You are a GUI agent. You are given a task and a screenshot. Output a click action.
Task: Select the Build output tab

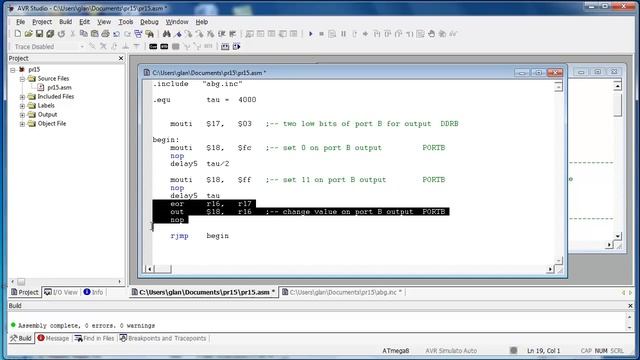pyautogui.click(x=21, y=338)
